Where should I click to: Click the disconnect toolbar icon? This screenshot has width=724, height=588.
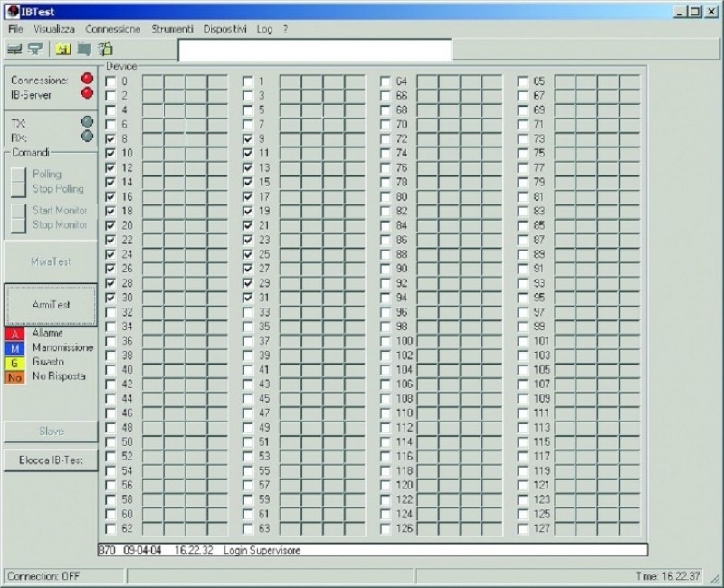click(33, 50)
